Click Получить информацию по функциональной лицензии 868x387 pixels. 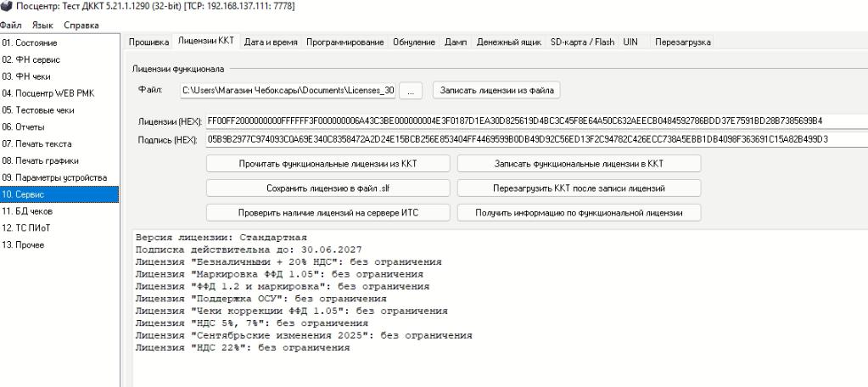579,213
